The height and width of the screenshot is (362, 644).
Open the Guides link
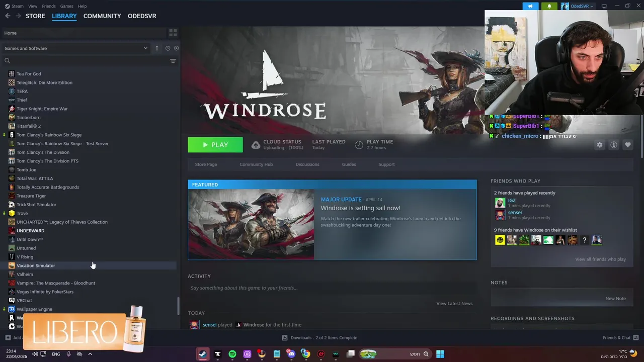tap(349, 164)
